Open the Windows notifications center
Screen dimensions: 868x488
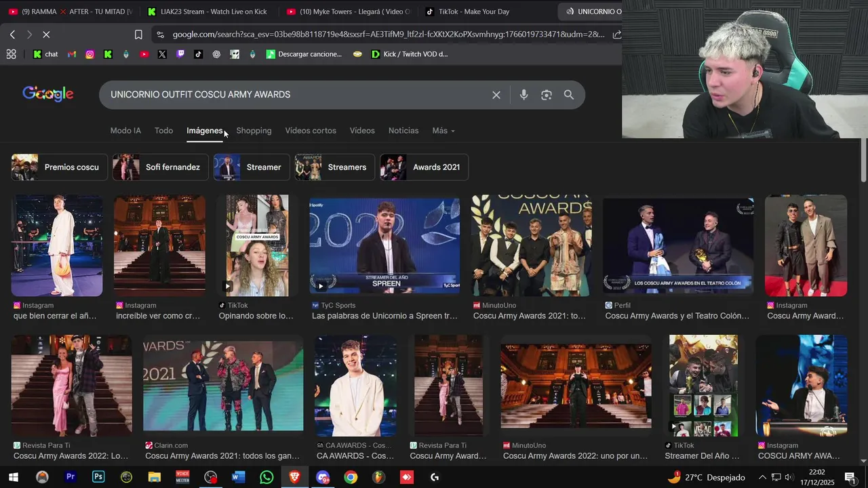[850, 477]
